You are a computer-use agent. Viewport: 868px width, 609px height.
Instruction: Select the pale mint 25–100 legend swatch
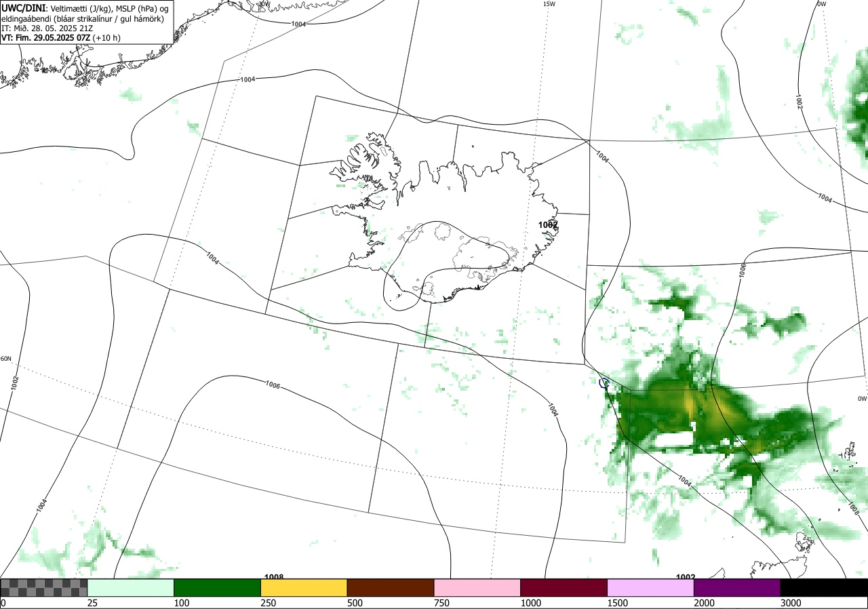[131, 587]
